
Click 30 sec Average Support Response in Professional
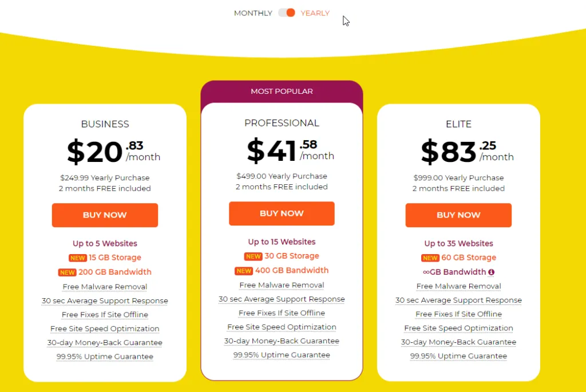pos(282,299)
